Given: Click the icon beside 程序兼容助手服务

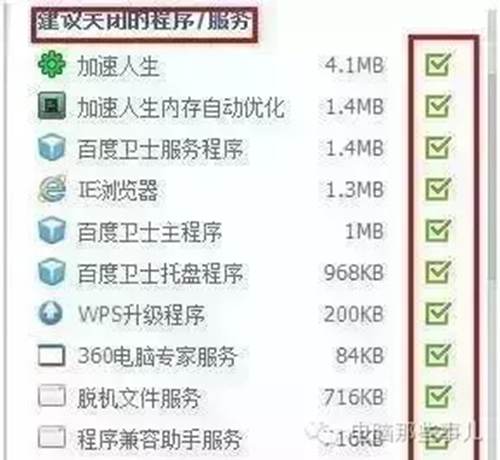Looking at the screenshot, I should (x=51, y=437).
